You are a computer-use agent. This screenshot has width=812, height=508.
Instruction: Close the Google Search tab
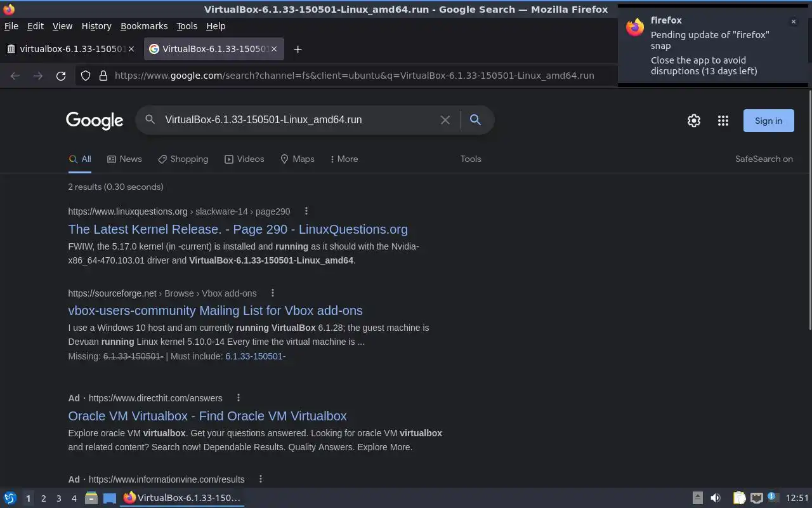(x=274, y=49)
